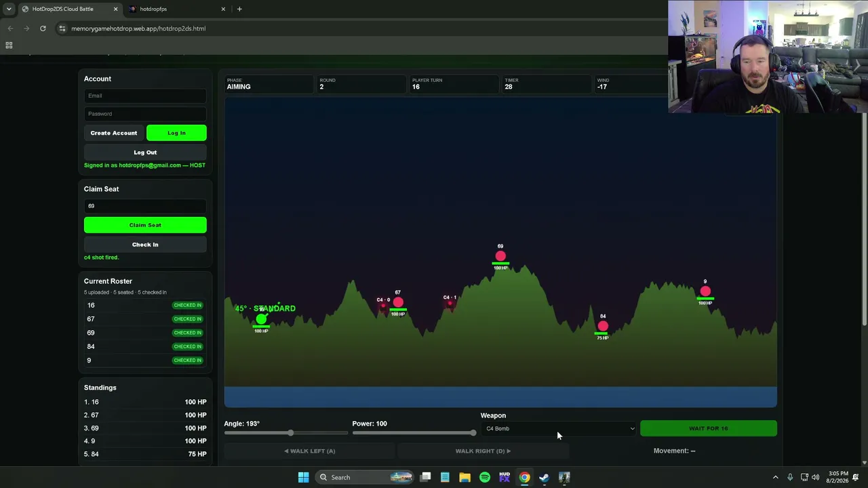
Task: Open the network tray icon
Action: (804, 477)
